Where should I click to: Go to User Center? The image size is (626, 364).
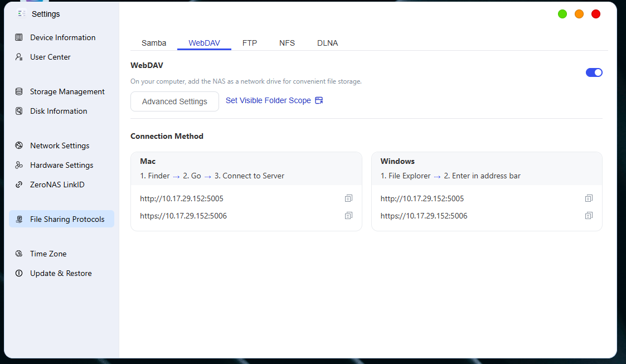[x=62, y=57]
